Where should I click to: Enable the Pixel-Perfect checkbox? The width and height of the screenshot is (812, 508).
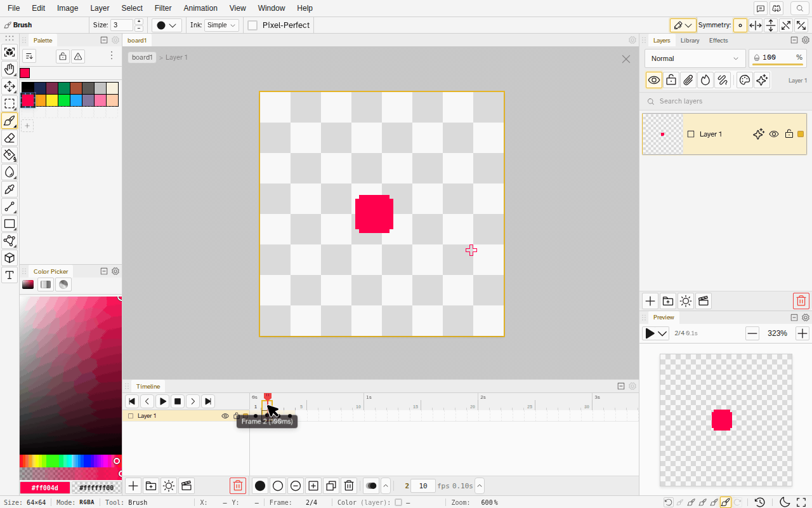pos(252,25)
